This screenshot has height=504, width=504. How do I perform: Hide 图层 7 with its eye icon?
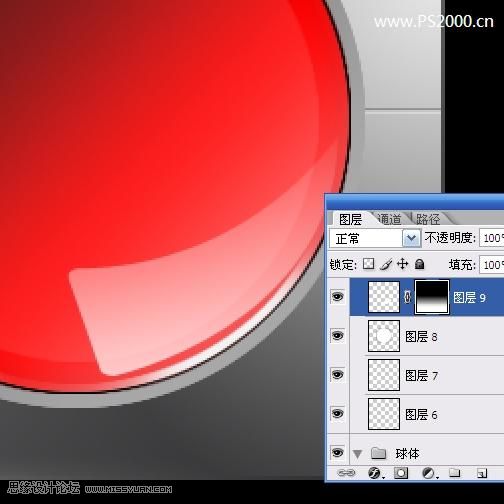tap(338, 374)
